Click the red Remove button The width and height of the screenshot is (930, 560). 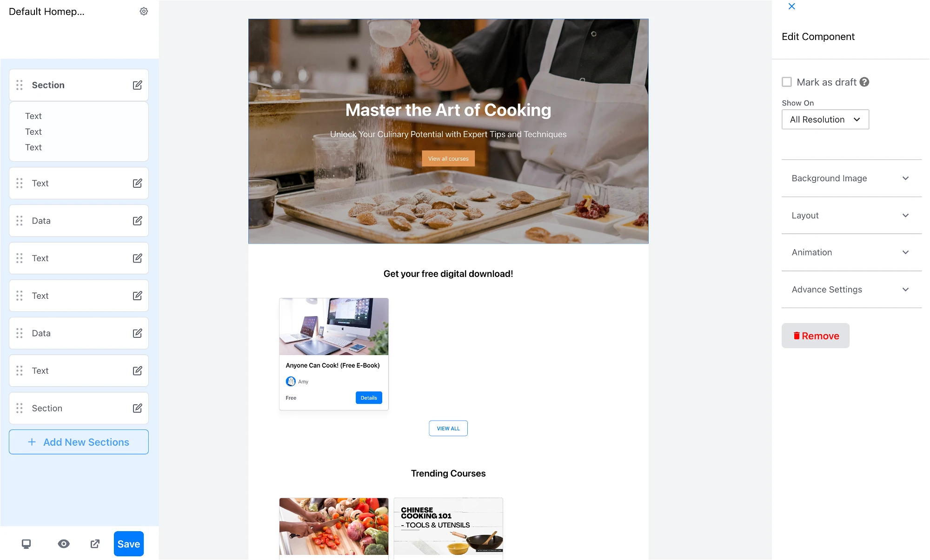click(x=816, y=336)
